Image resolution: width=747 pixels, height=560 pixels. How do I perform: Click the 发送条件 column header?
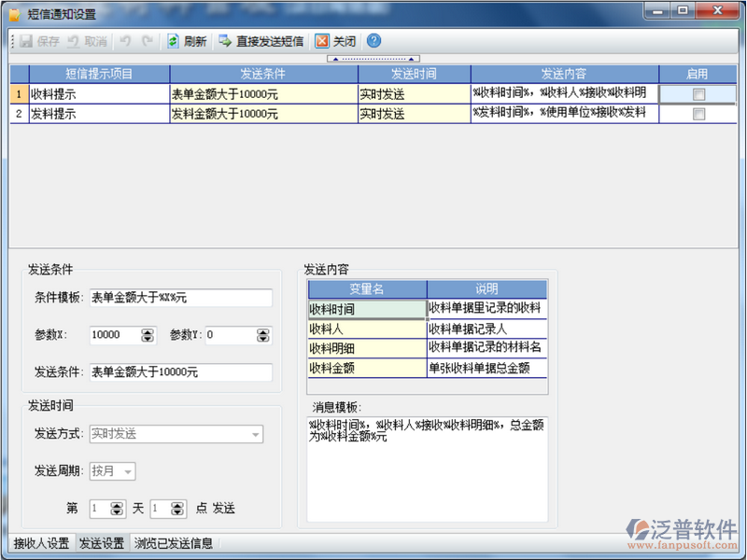[x=262, y=74]
